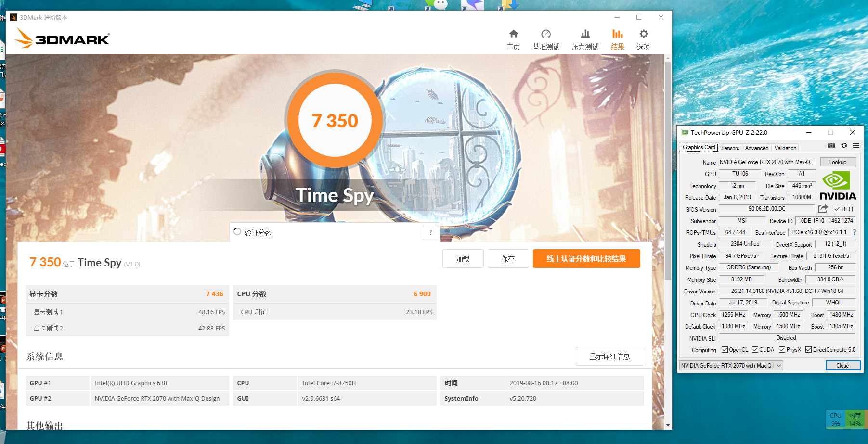Viewport: 868px width, 444px height.
Task: Switch to the Sensors tab
Action: 730,148
